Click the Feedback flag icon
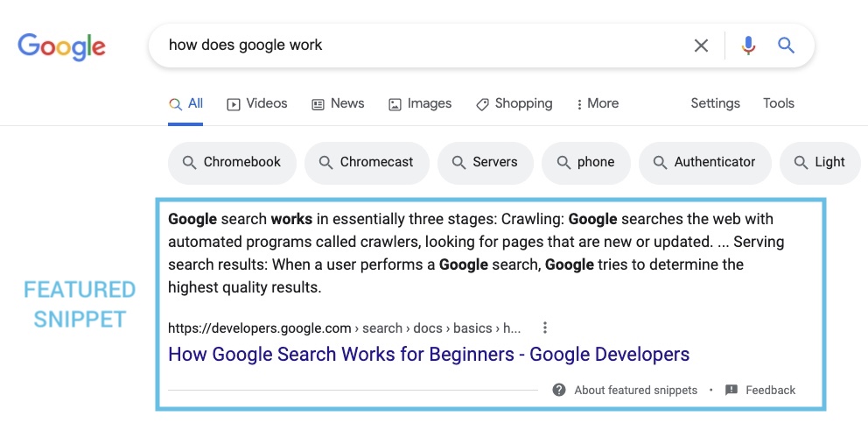 731,390
